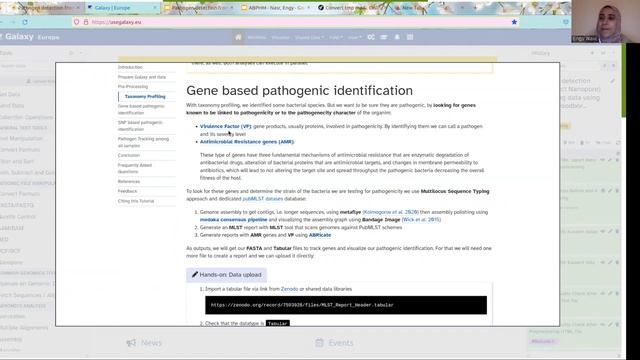Switch to the Convert tmp browser tab
The height and width of the screenshot is (360, 640).
[351, 8]
